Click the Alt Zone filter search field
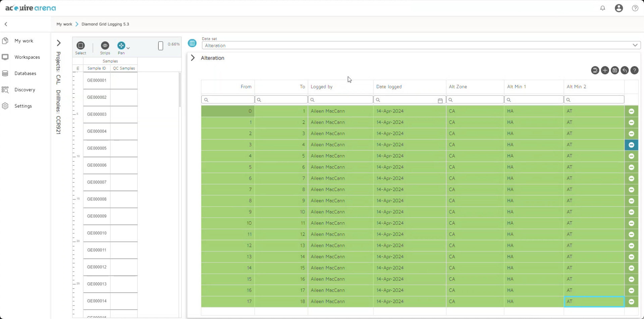Image resolution: width=644 pixels, height=319 pixels. point(475,100)
